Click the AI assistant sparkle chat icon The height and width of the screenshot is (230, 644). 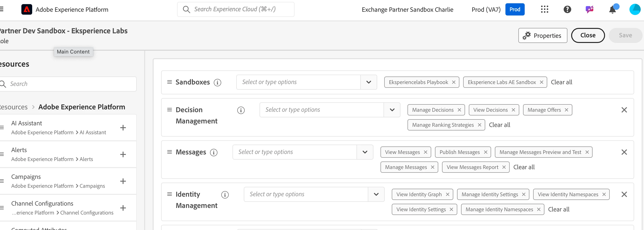click(589, 9)
